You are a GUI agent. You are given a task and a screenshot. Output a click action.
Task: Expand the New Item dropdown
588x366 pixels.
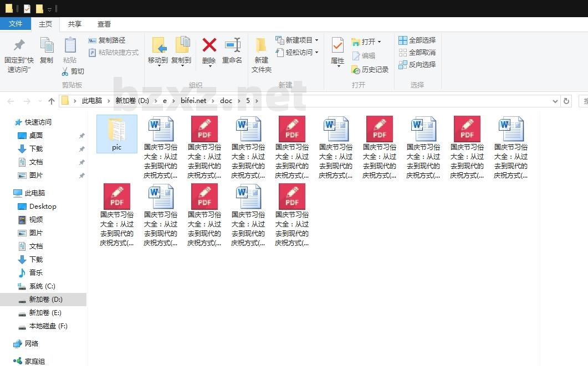(316, 40)
